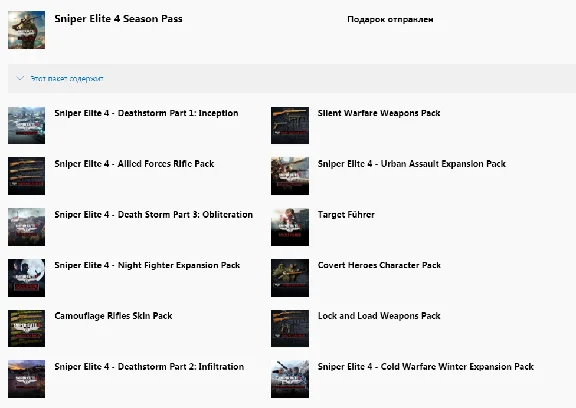Select the Target Führer title

pos(346,215)
